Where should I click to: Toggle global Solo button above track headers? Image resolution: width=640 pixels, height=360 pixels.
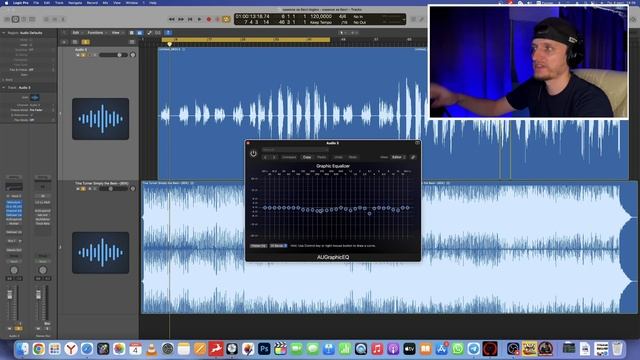tap(85, 42)
